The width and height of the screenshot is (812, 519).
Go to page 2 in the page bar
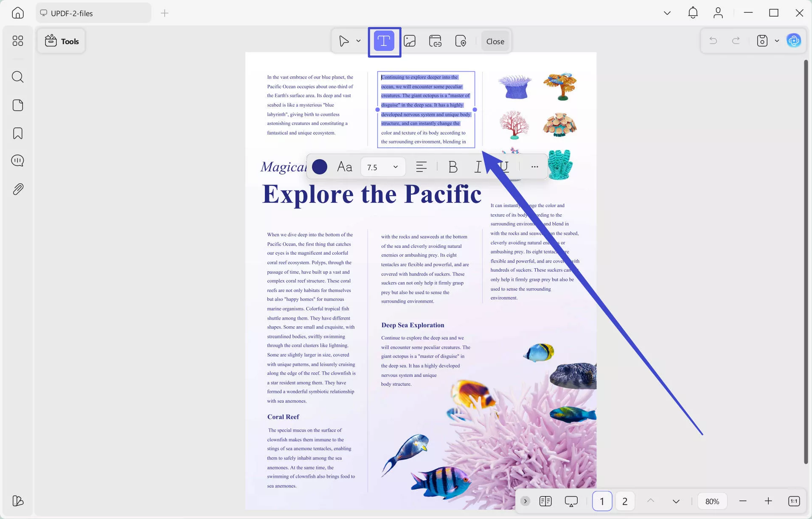pyautogui.click(x=624, y=501)
